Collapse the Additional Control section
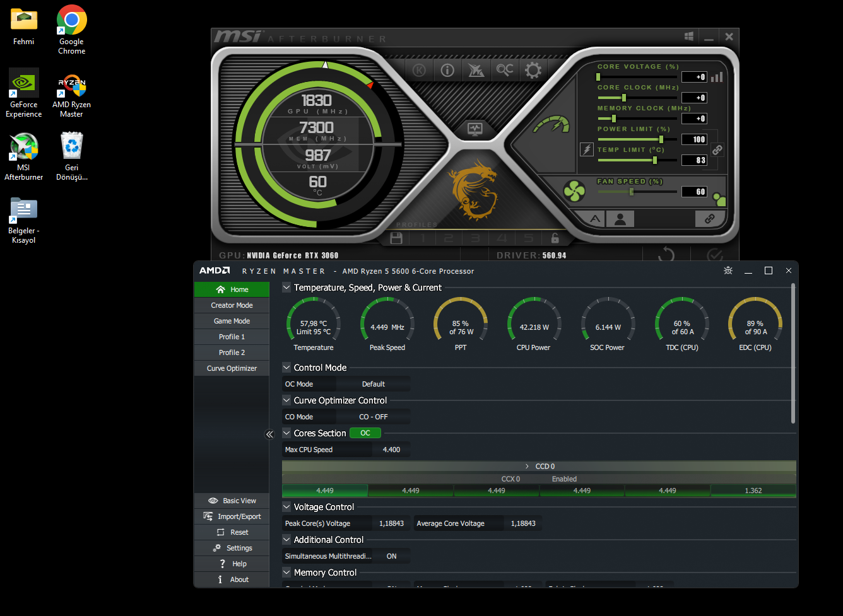 286,540
